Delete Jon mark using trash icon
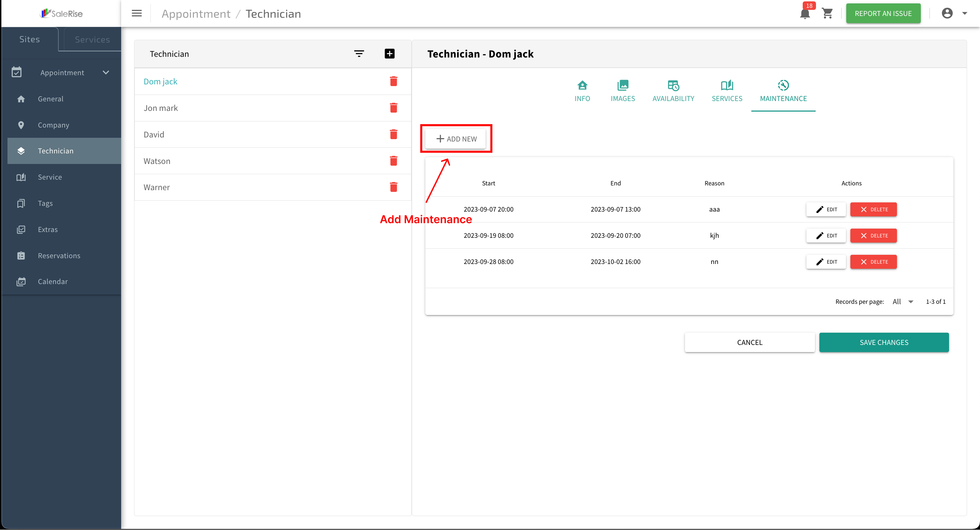The height and width of the screenshot is (530, 980). click(x=394, y=108)
